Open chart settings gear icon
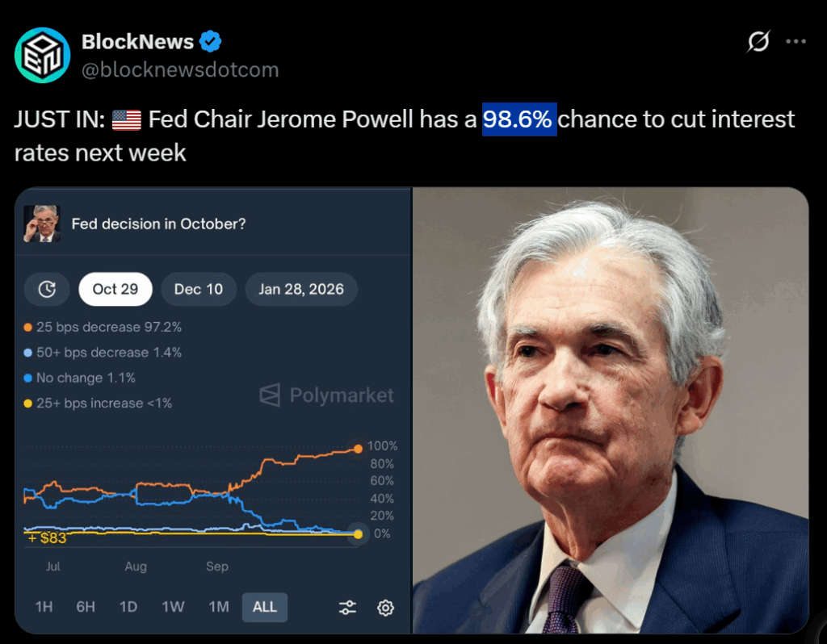Image resolution: width=827 pixels, height=644 pixels. pos(386,608)
